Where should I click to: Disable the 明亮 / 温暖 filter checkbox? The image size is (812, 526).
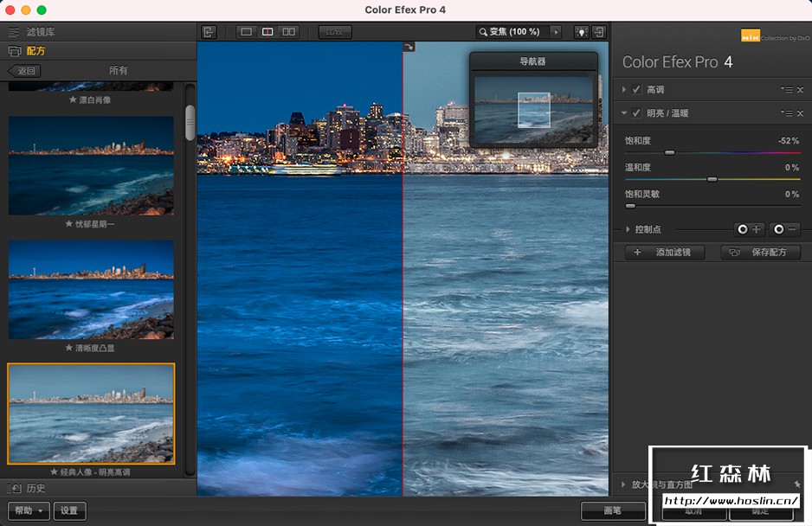tap(636, 113)
